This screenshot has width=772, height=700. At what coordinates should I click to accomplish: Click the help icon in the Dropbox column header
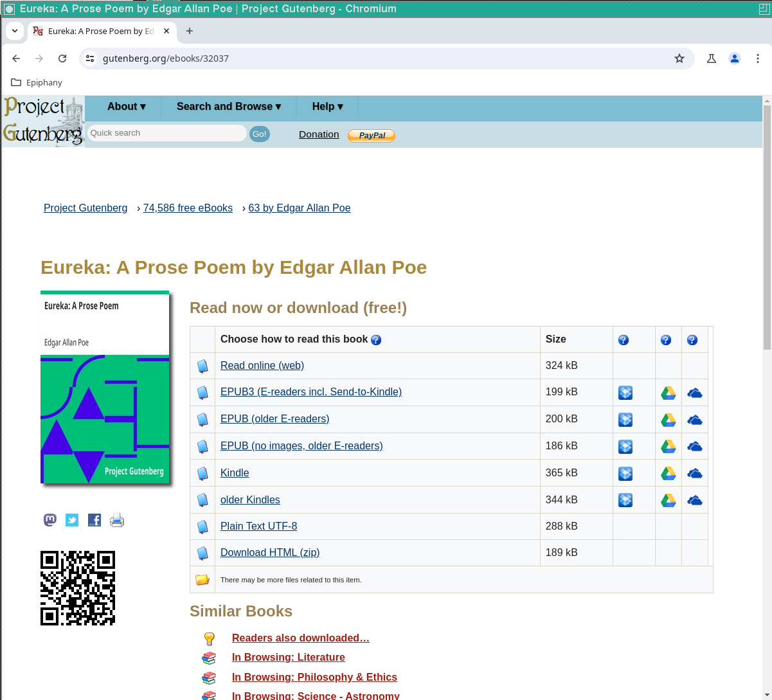pos(624,340)
